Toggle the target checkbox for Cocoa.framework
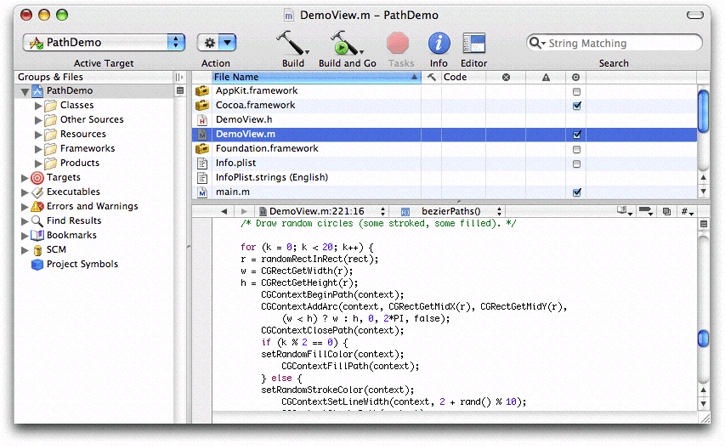 click(577, 105)
